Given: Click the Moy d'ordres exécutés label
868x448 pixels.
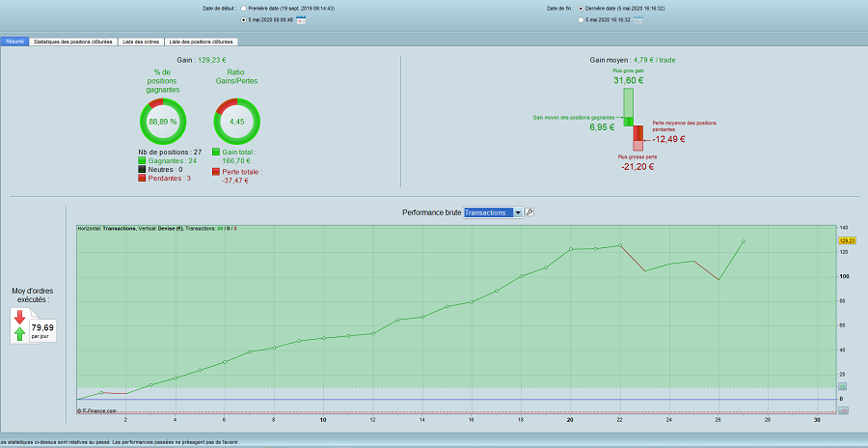Looking at the screenshot, I should [33, 295].
